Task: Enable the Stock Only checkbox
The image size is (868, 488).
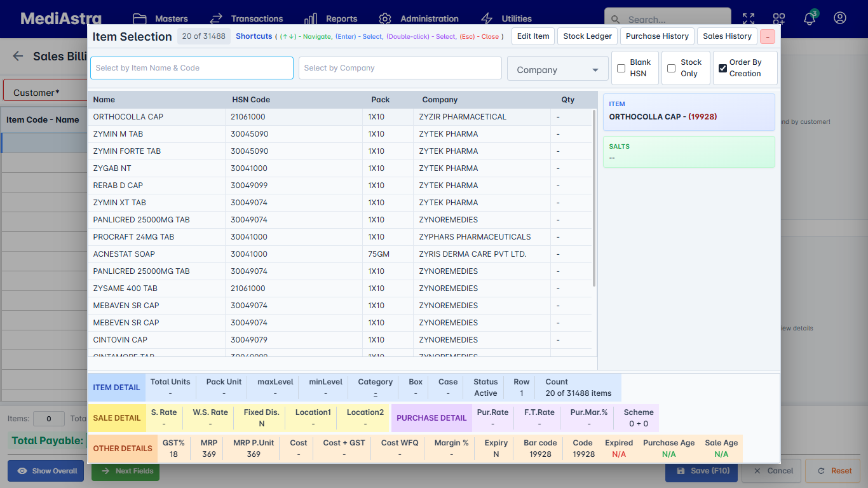Action: click(x=672, y=68)
